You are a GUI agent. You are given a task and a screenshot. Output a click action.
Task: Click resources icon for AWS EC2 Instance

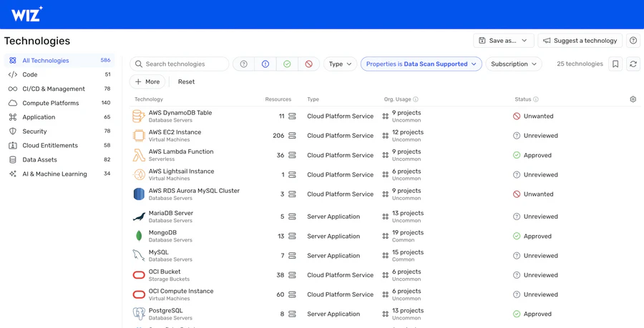[x=292, y=136]
